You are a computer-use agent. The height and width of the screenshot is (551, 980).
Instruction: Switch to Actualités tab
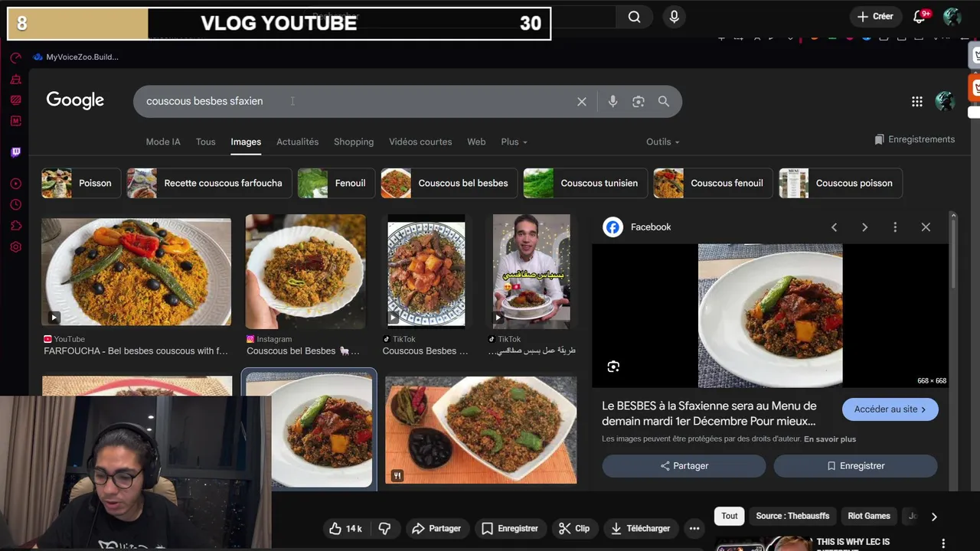point(297,142)
